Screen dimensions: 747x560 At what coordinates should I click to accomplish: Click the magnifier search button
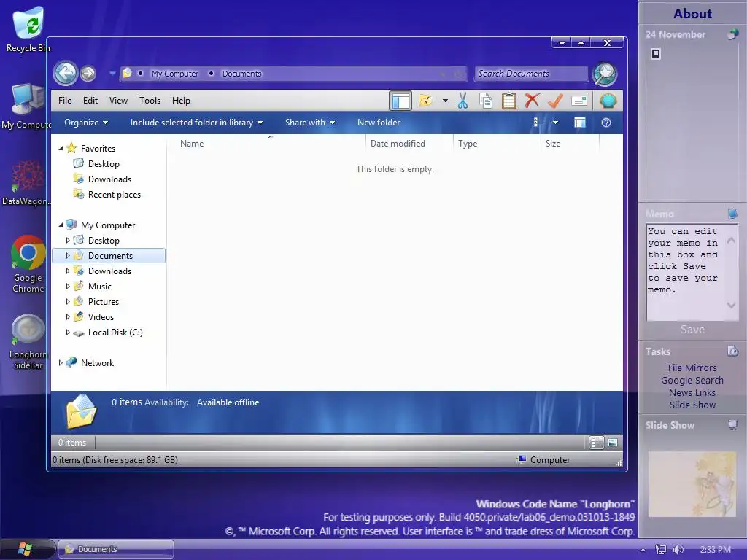coord(605,74)
